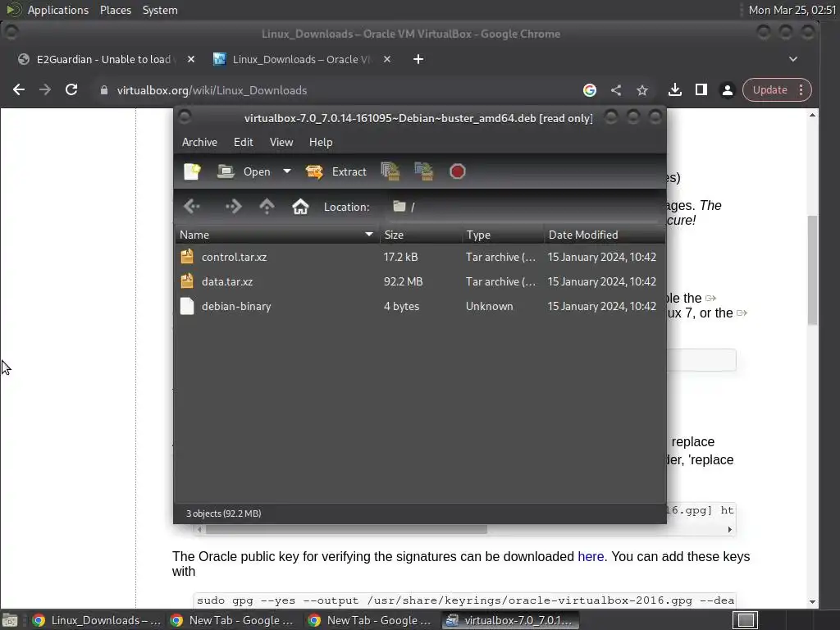This screenshot has width=840, height=630.
Task: Sort files by the Type column header
Action: [503, 235]
